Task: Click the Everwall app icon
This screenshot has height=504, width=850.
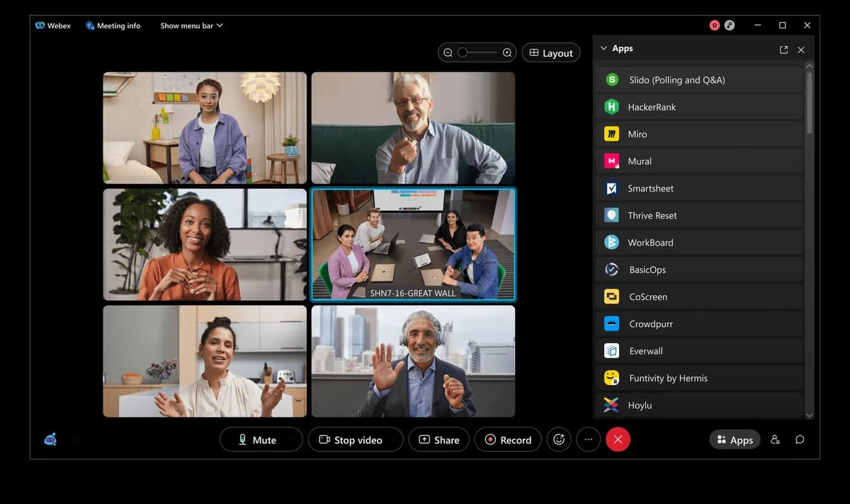Action: (x=611, y=351)
